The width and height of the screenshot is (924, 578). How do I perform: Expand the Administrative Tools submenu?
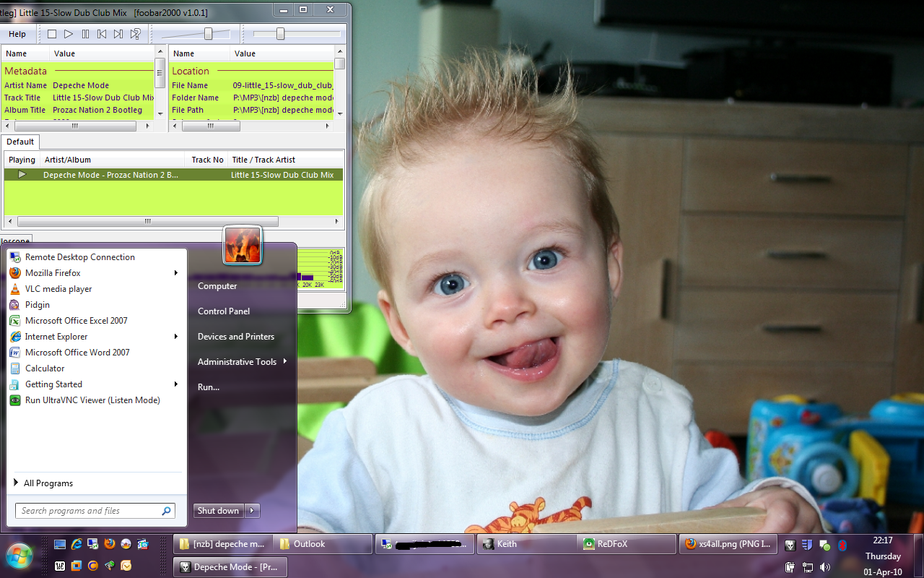285,362
